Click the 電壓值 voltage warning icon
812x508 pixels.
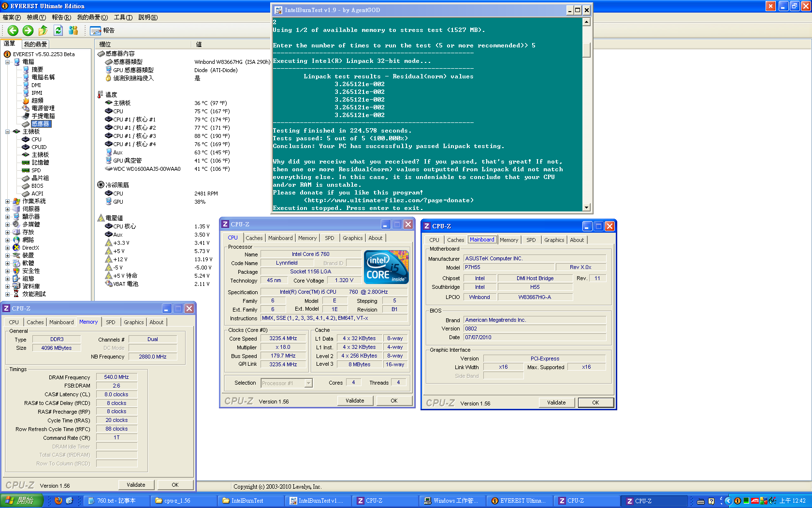[x=101, y=218]
